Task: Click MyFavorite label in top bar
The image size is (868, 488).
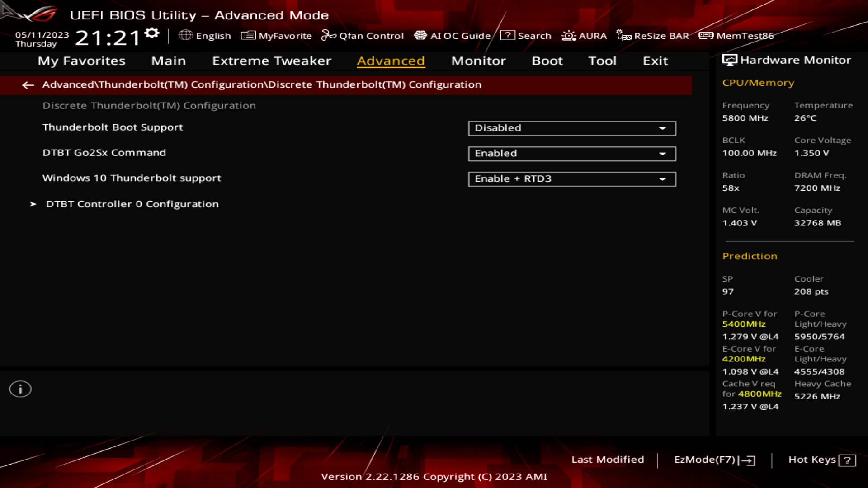Action: click(x=285, y=36)
